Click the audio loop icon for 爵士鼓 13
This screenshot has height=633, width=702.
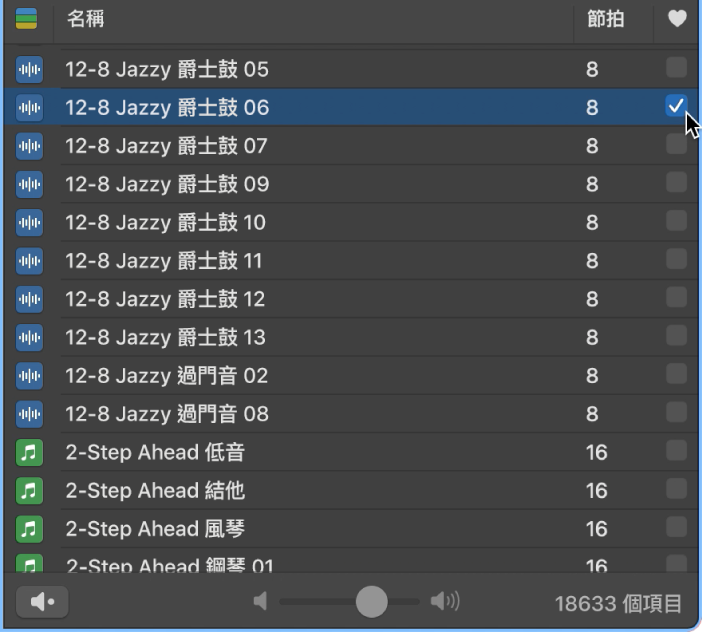coord(30,337)
